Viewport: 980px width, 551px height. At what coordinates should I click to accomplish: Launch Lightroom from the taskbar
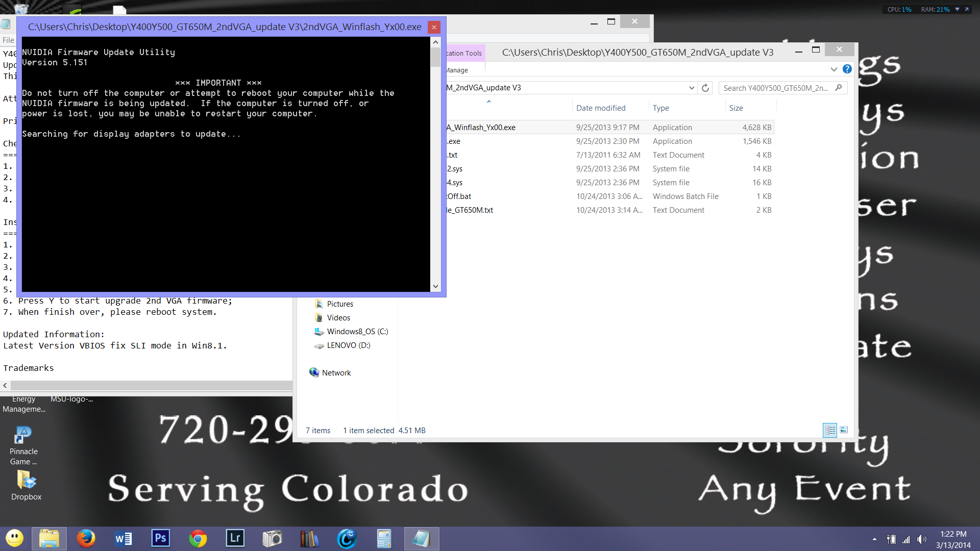click(235, 538)
